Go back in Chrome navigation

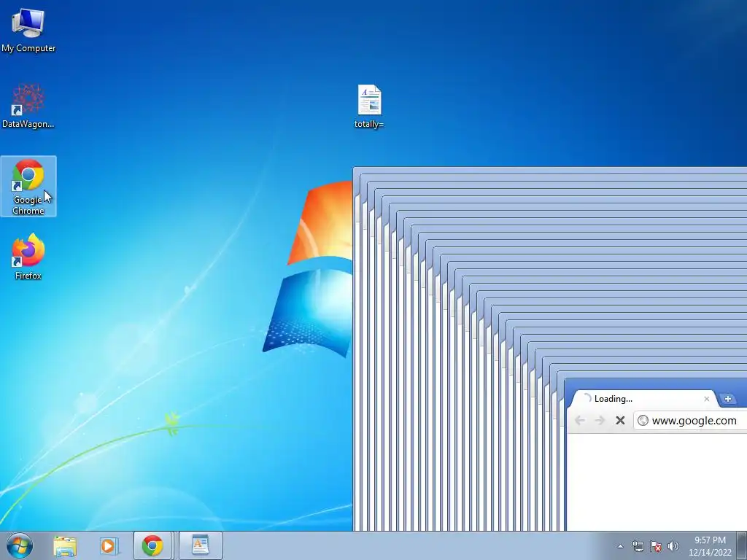point(580,421)
